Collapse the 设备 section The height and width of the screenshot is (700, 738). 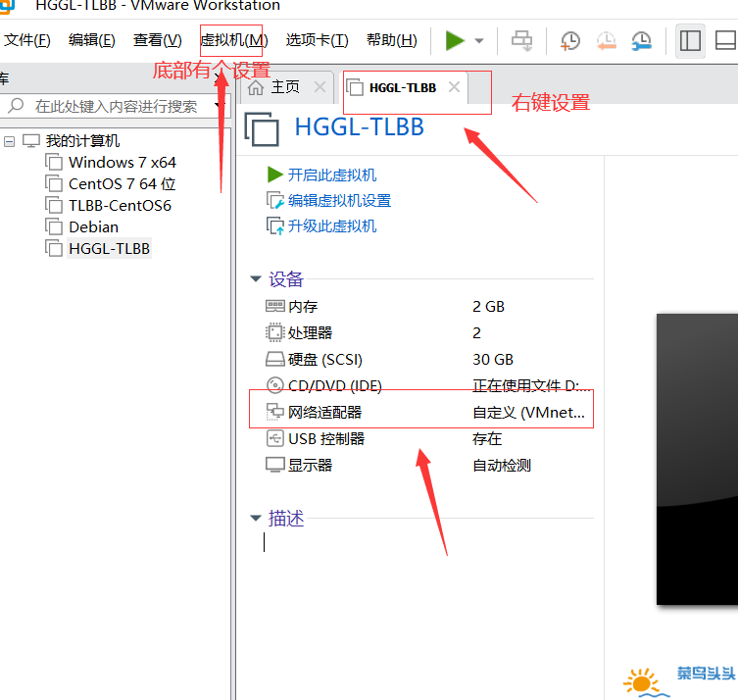click(x=256, y=279)
